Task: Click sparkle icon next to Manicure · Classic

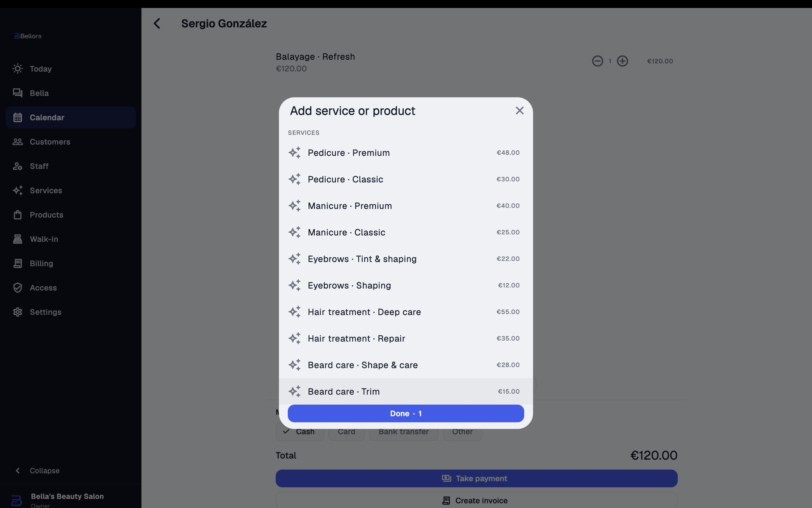Action: 294,232
